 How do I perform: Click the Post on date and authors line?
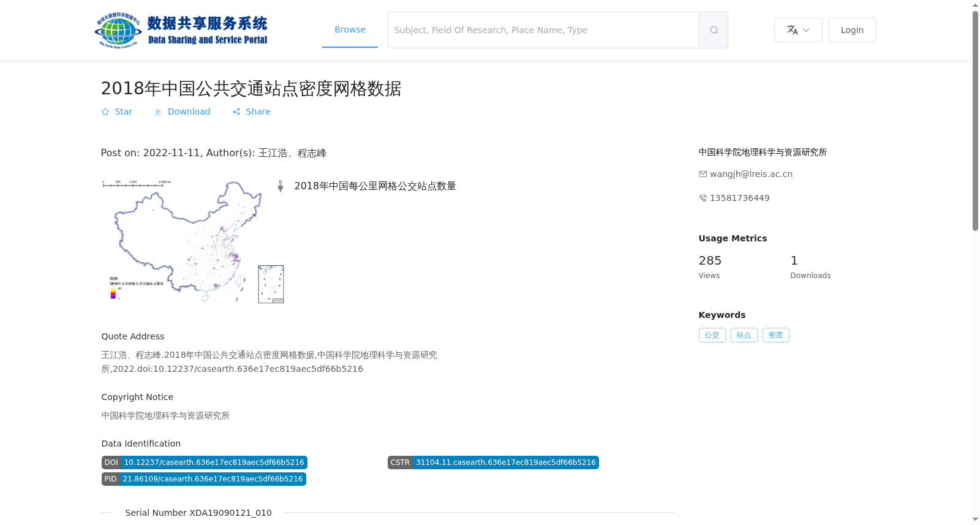[214, 153]
